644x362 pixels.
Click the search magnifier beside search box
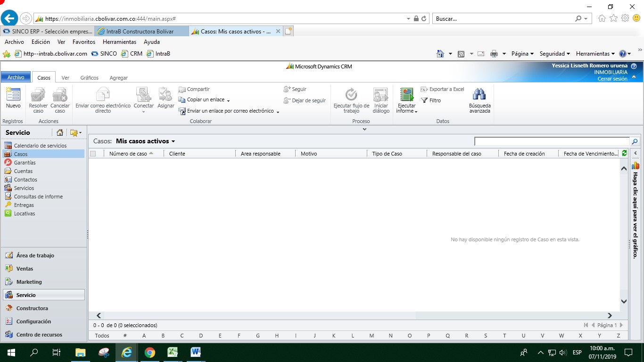click(x=635, y=141)
